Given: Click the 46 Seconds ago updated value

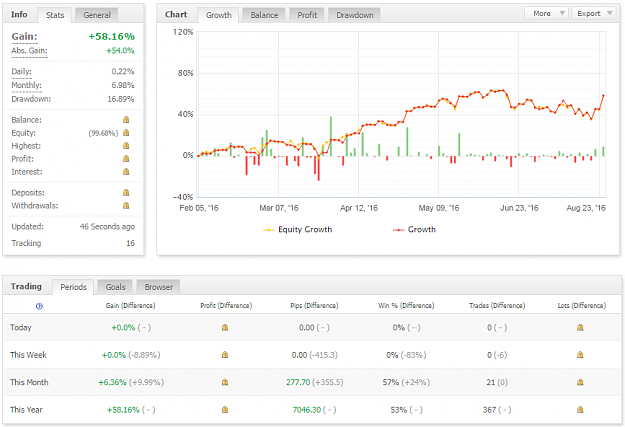Looking at the screenshot, I should coord(107,227).
